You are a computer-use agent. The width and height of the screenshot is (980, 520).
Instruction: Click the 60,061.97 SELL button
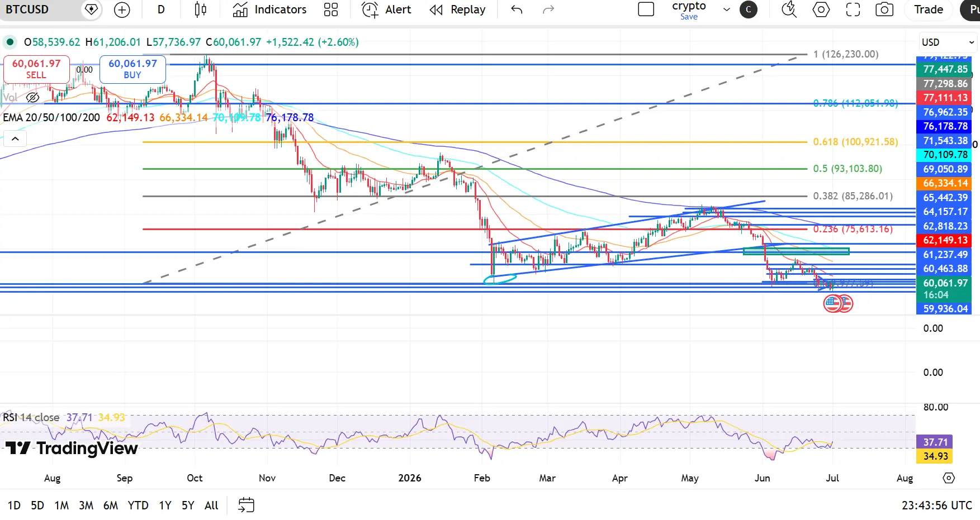36,69
